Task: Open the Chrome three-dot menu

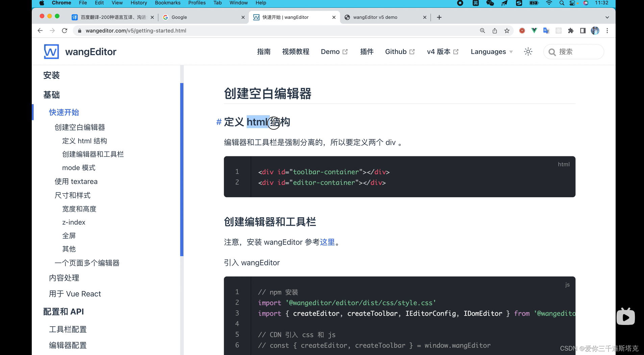Action: (x=607, y=30)
